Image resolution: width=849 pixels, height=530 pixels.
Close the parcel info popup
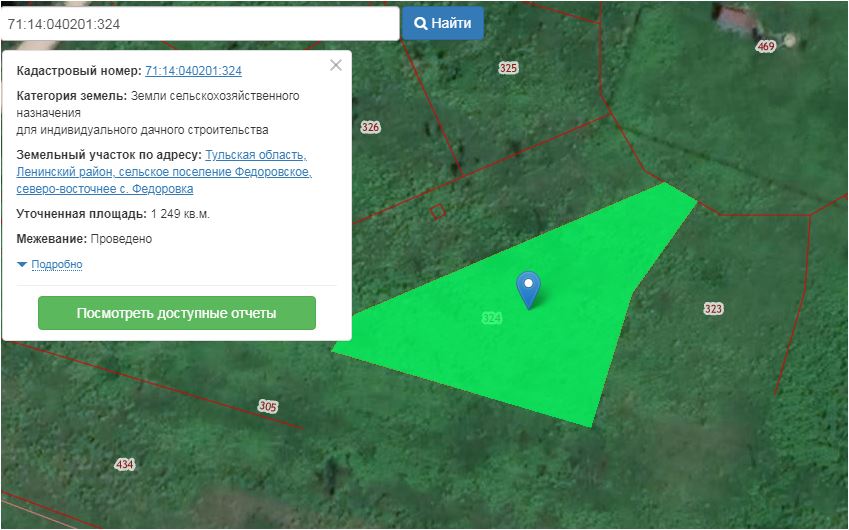(336, 65)
